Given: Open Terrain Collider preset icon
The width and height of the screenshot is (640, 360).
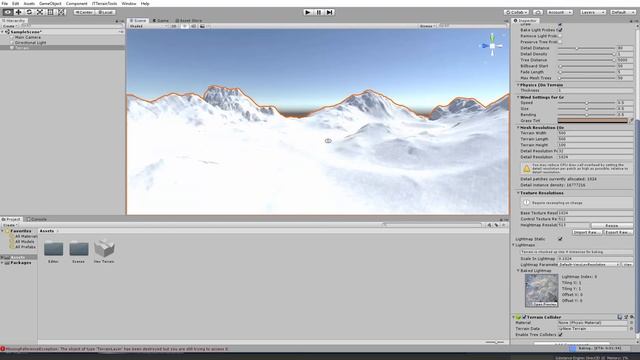Looking at the screenshot, I should 626,317.
